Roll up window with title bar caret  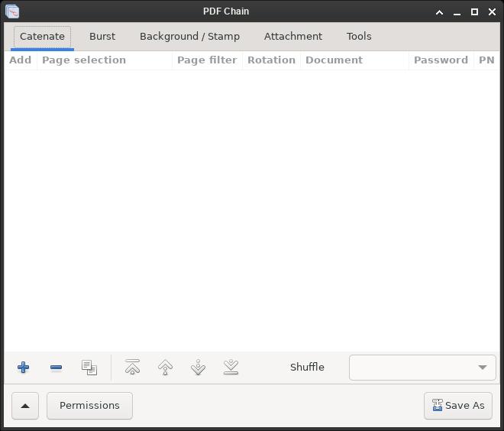point(439,12)
